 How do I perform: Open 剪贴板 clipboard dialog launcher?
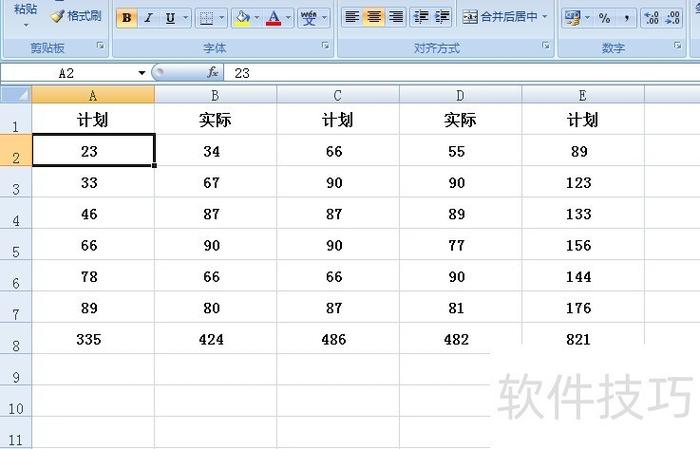point(100,46)
